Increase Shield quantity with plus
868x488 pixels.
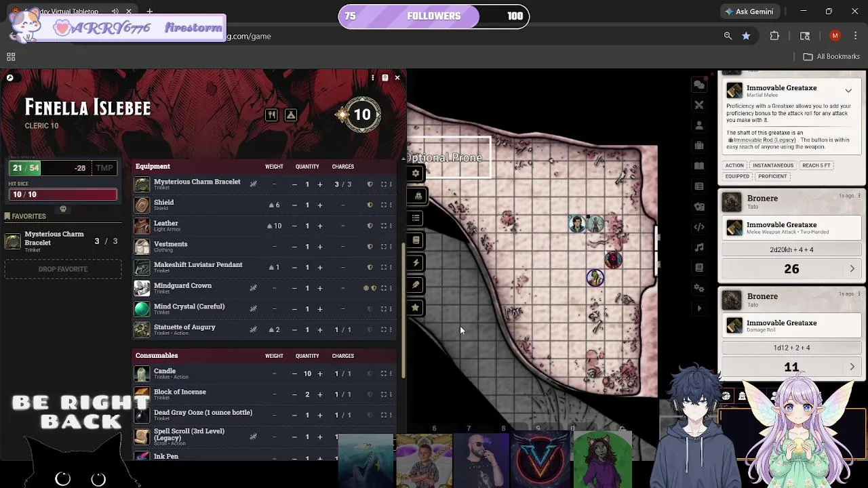320,205
